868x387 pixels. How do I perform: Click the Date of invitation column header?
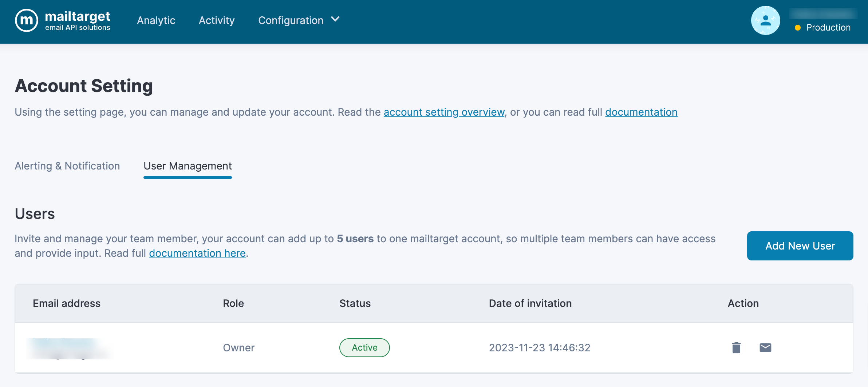[530, 303]
